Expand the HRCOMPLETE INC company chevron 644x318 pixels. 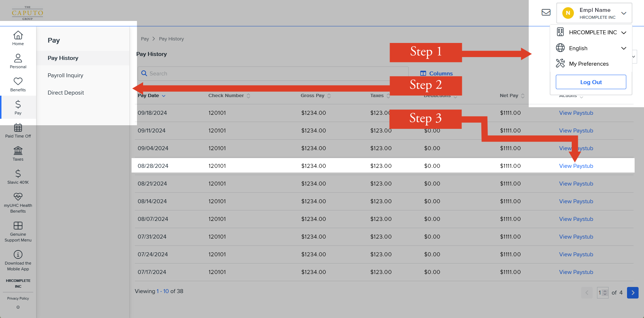(623, 32)
